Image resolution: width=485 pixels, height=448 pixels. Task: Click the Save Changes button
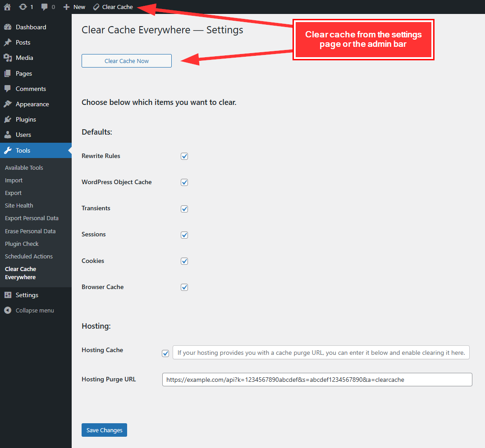tap(104, 430)
